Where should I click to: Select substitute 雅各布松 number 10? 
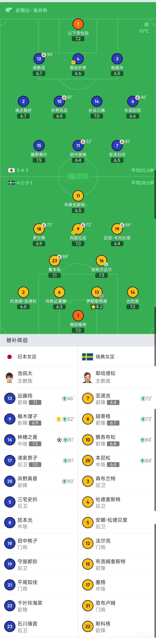88,440
